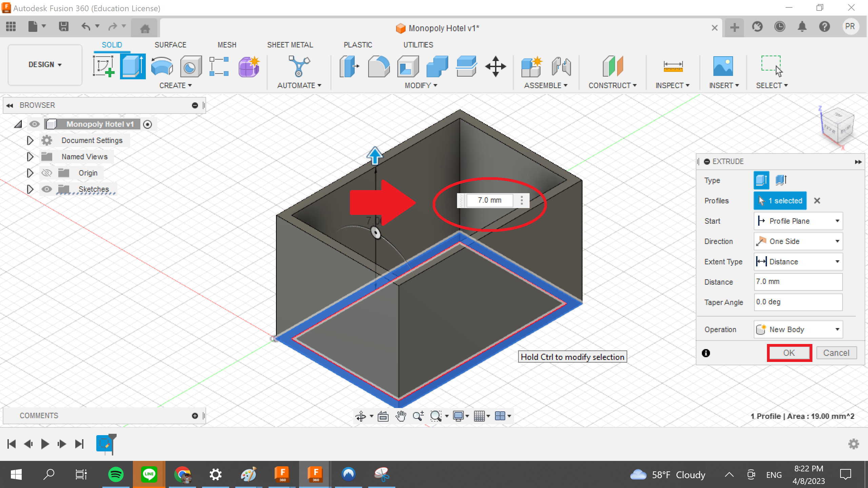The height and width of the screenshot is (488, 868).
Task: Click the Distance input field
Action: click(797, 281)
